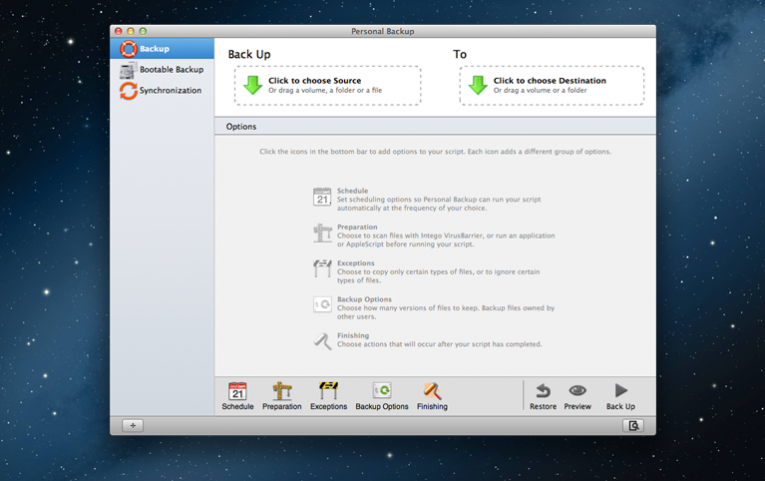This screenshot has width=765, height=481.
Task: Click grey Finishing roller icon in options list
Action: point(322,341)
